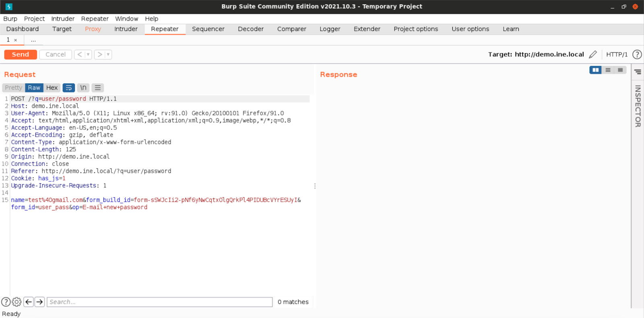Switch to Dashboard tab
This screenshot has height=318, width=644.
pos(23,29)
